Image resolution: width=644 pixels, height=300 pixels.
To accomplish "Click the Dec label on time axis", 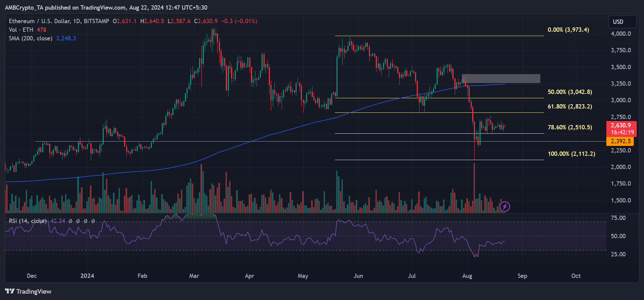I will [32, 276].
